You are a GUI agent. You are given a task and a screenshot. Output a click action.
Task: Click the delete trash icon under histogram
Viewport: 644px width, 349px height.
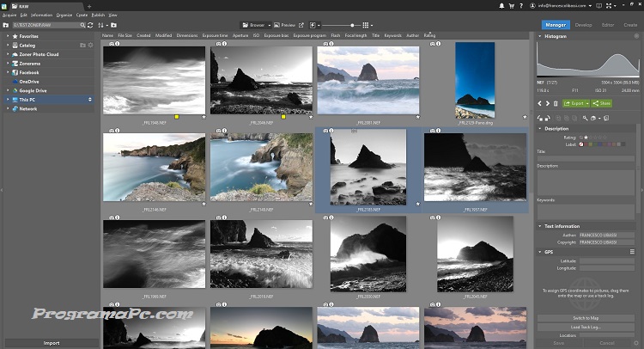coord(556,103)
